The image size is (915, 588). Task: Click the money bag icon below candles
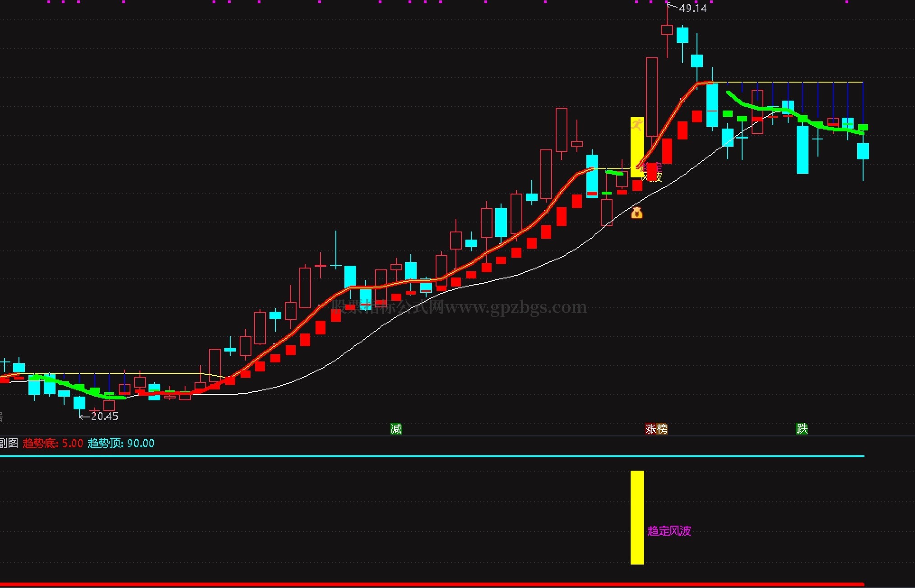tap(636, 213)
